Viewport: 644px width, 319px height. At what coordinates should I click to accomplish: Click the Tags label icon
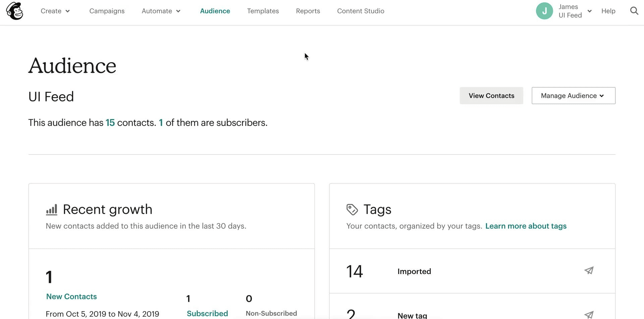point(352,209)
